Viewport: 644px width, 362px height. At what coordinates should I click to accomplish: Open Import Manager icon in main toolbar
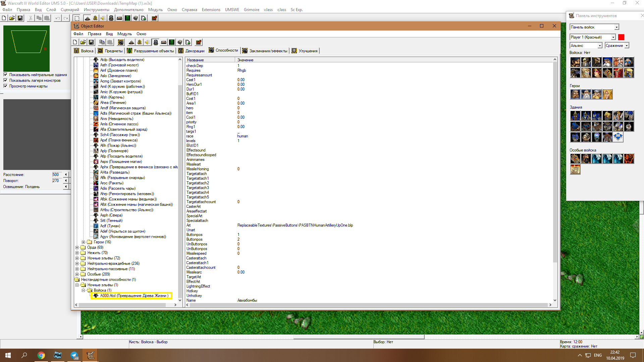[x=144, y=18]
